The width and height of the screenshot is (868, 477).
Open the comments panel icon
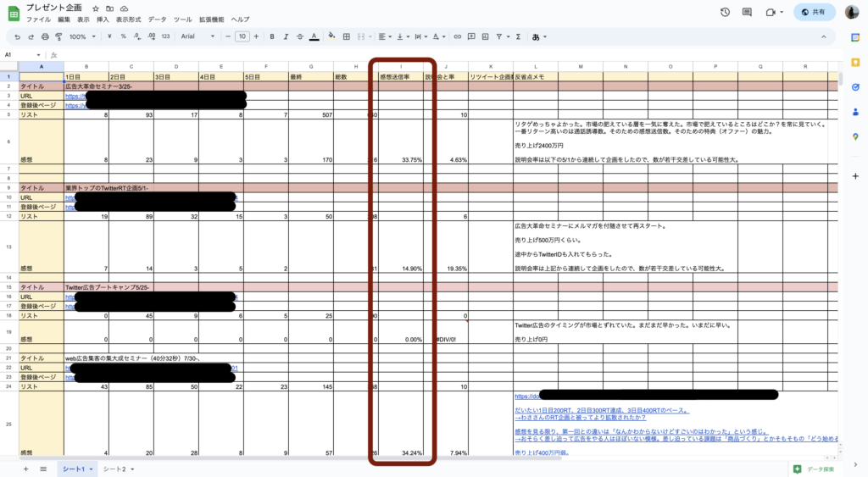point(748,12)
